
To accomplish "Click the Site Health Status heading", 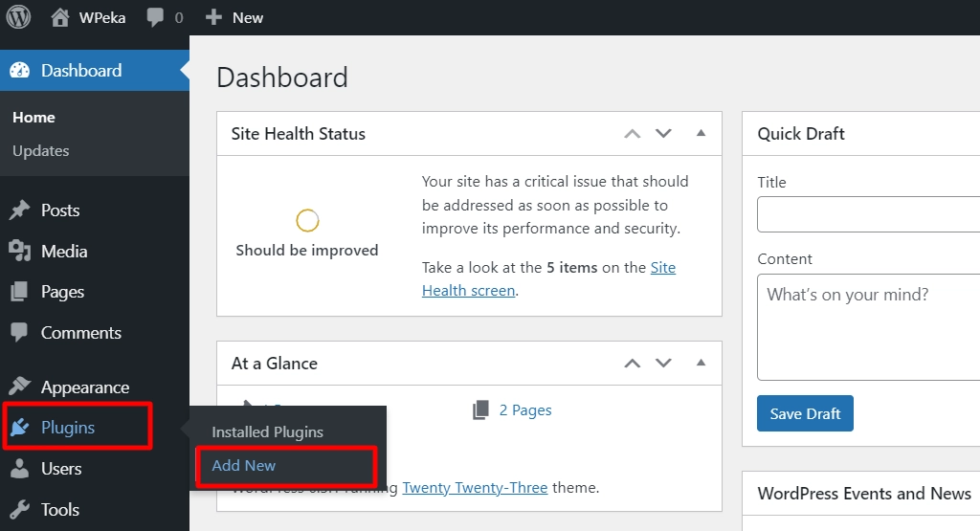I will point(299,134).
